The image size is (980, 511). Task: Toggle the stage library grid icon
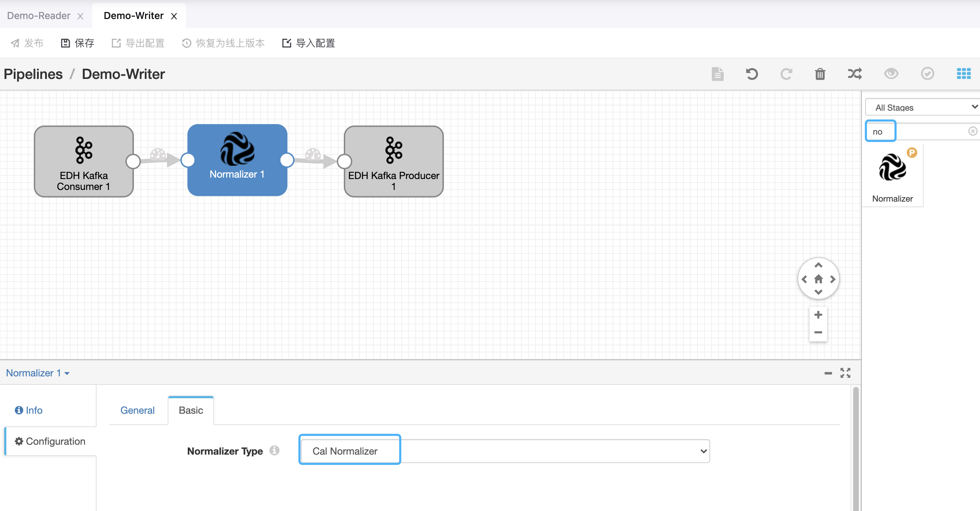pos(963,74)
